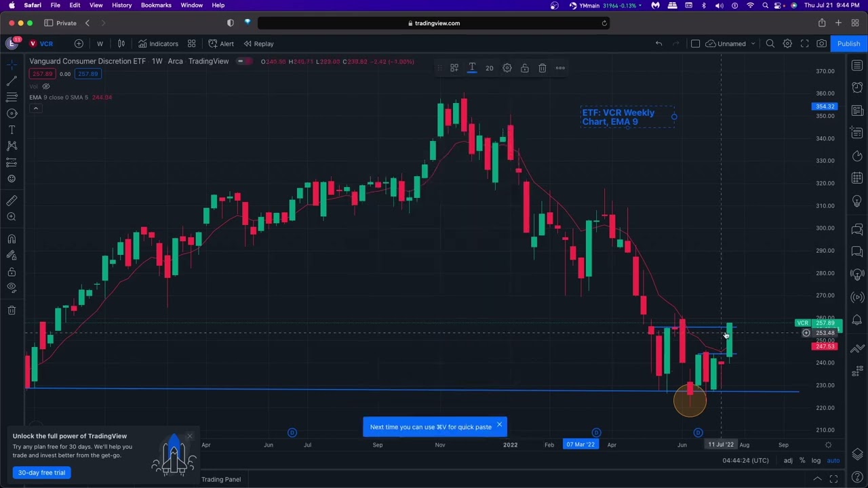Start bar Replay mode
Screen dimensions: 868x488
pos(258,43)
